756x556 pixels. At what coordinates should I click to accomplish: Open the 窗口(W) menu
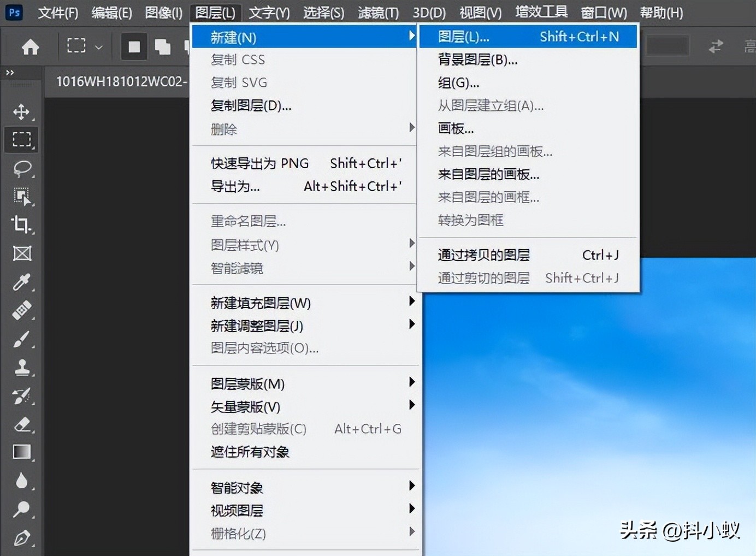tap(604, 13)
